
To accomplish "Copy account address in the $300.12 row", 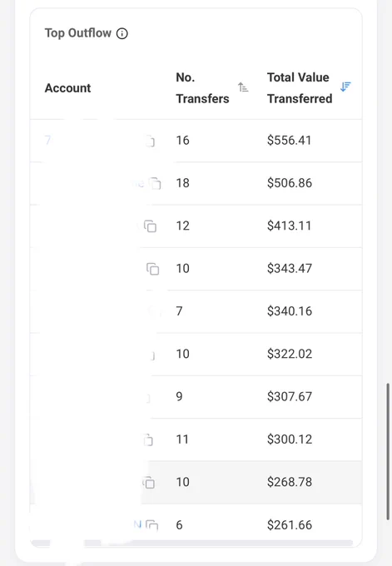I will pos(149,439).
